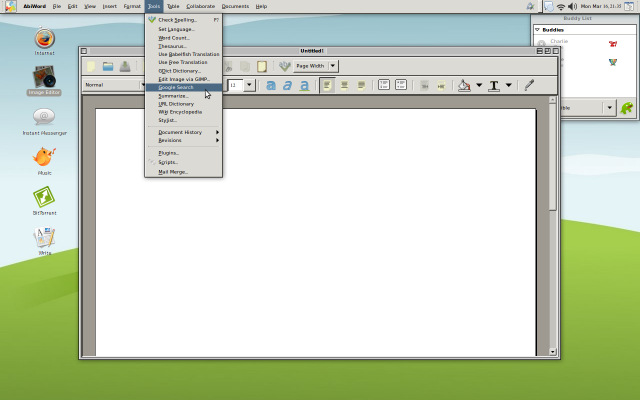Choose Word Count in Tools menu
Image resolution: width=640 pixels, height=400 pixels.
tap(184, 38)
